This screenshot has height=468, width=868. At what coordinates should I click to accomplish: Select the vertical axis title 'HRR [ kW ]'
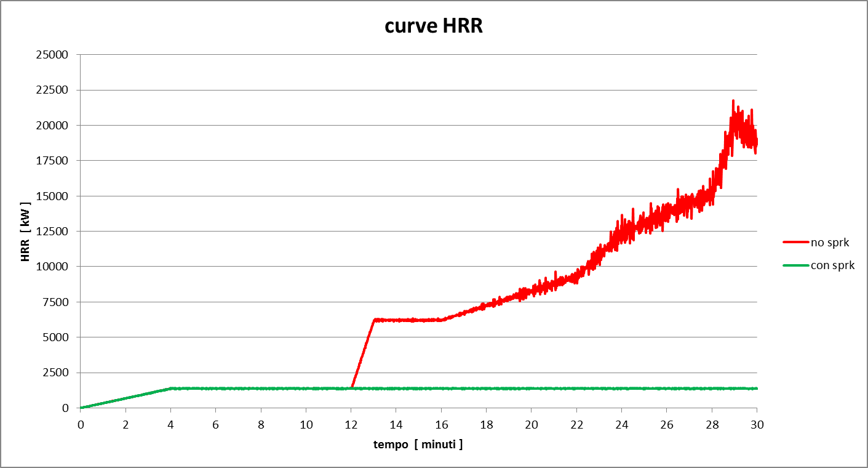[x=26, y=231]
